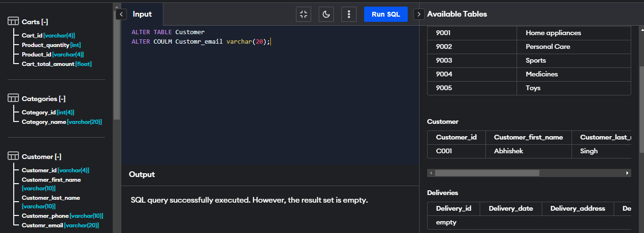644x233 pixels.
Task: Select Cart_id column in Carts tree
Action: pyautogui.click(x=48, y=36)
